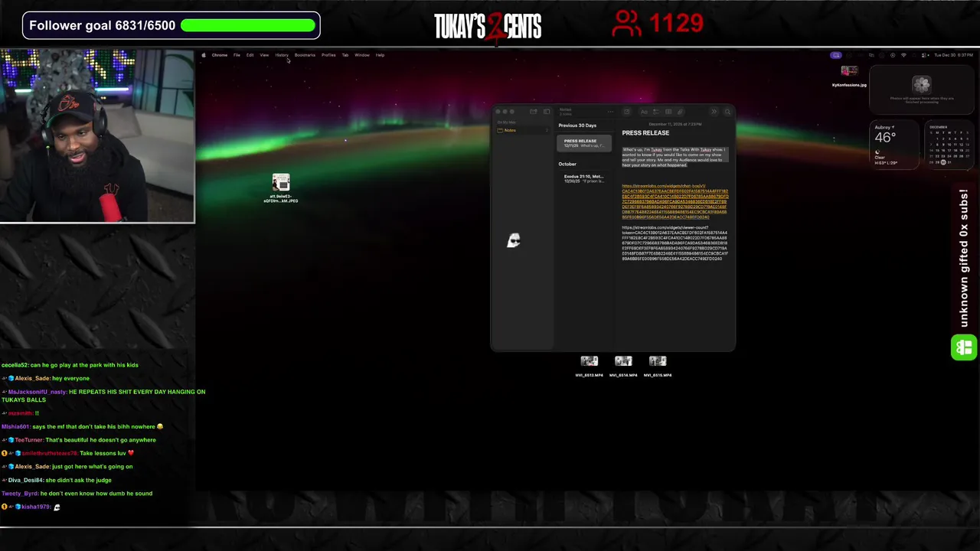The image size is (980, 551).
Task: Insert a table via the Notes toolbar icon
Action: tap(668, 112)
